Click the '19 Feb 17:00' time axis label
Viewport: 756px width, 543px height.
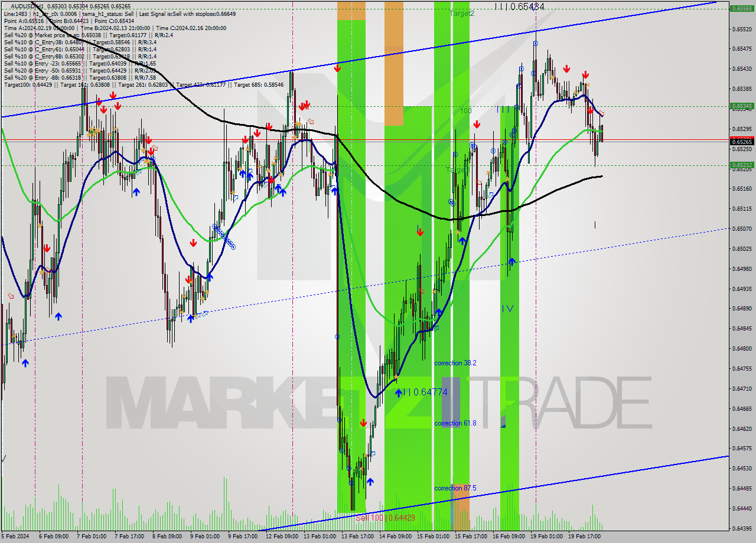(584, 537)
